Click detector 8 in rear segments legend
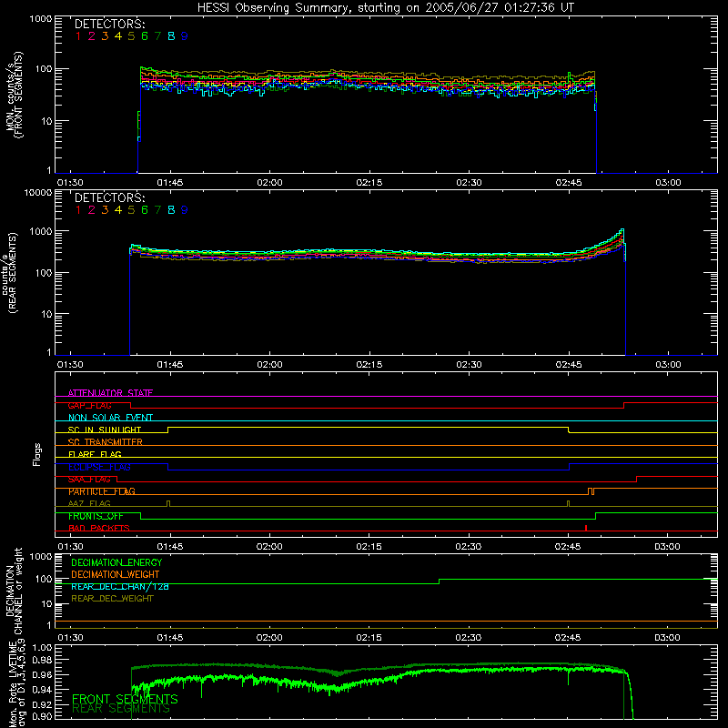This screenshot has width=728, height=728. pyautogui.click(x=171, y=210)
